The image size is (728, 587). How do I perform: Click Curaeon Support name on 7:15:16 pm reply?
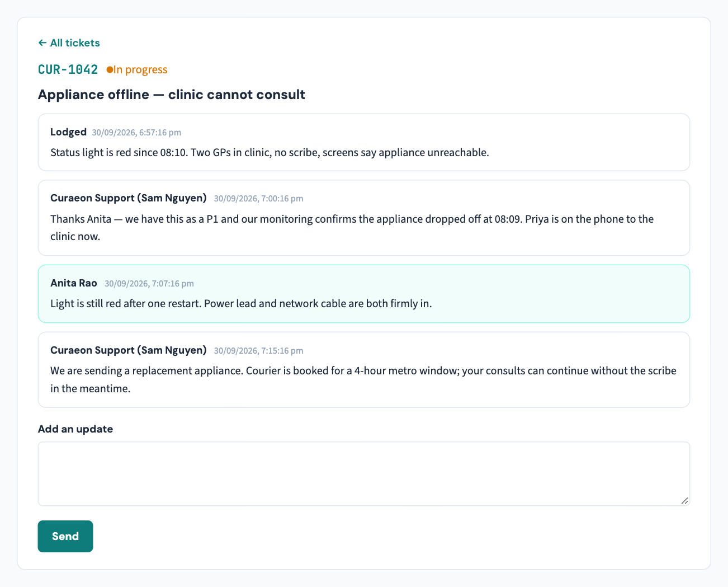pyautogui.click(x=129, y=350)
